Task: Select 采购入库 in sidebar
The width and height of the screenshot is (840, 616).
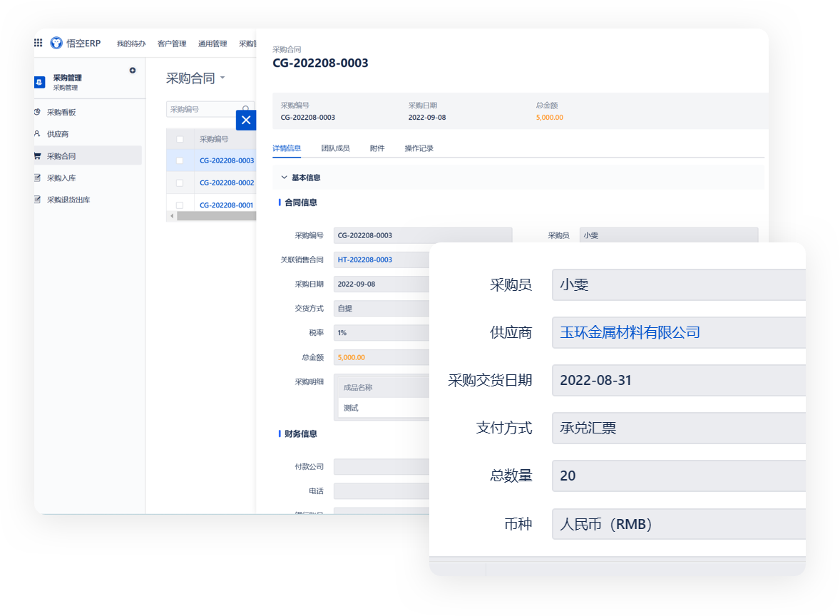Action: pos(61,178)
